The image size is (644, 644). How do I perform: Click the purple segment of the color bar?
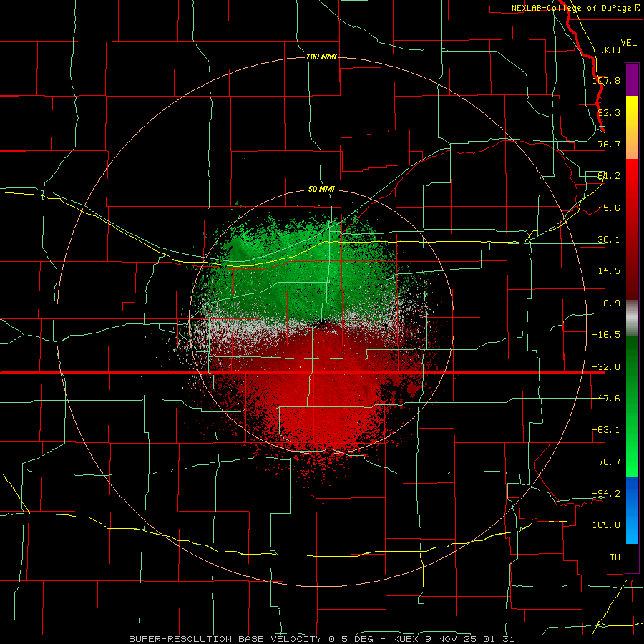pyautogui.click(x=632, y=79)
